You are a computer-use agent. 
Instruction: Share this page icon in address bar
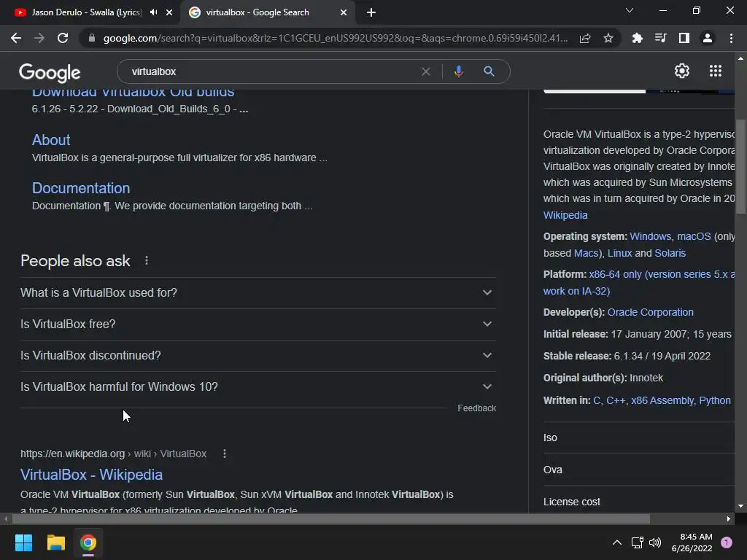(585, 38)
